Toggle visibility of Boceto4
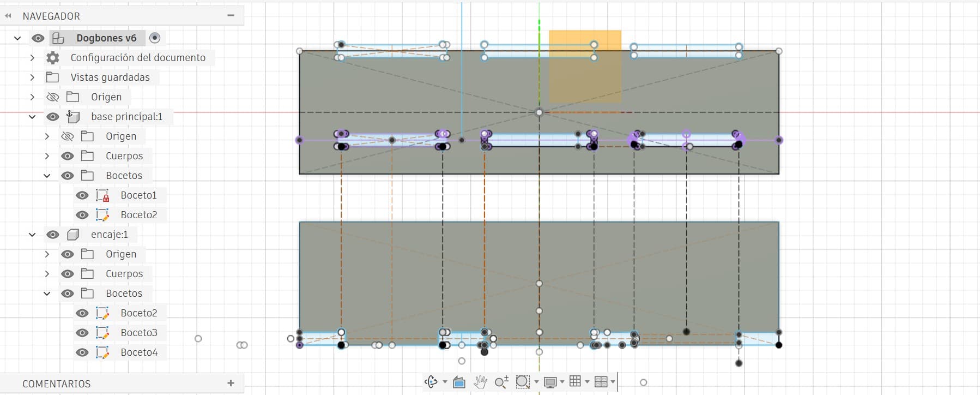980x395 pixels. (82, 352)
